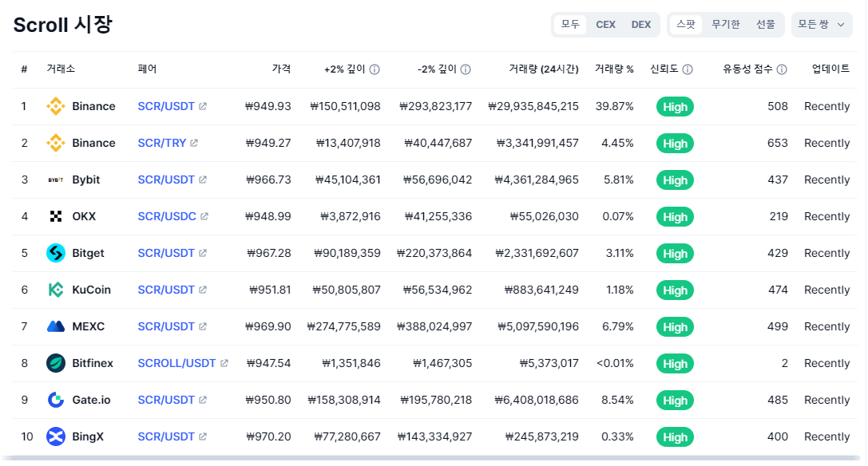Sort by 페어 column header
Viewport: 868px width, 466px height.
147,69
